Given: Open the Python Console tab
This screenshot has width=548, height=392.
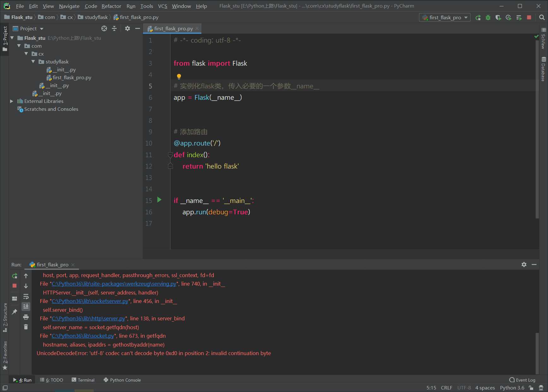Looking at the screenshot, I should click(122, 380).
